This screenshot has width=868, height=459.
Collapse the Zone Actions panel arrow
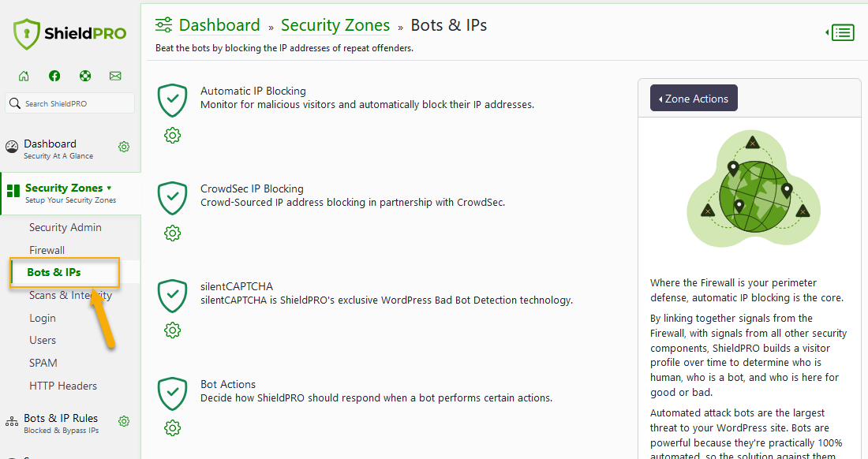click(660, 98)
